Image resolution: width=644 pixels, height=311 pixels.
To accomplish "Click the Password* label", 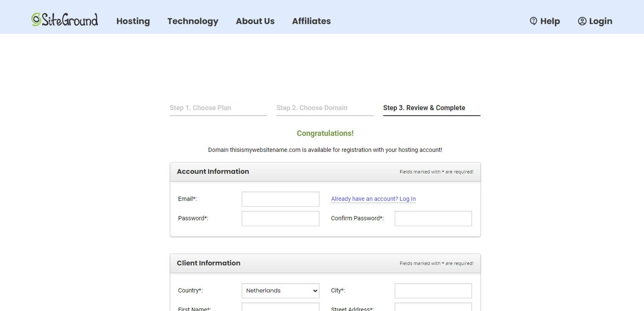I will coord(193,218).
